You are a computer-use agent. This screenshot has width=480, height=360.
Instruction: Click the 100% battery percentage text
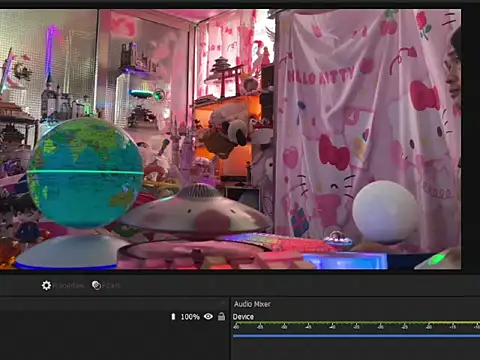[190, 317]
